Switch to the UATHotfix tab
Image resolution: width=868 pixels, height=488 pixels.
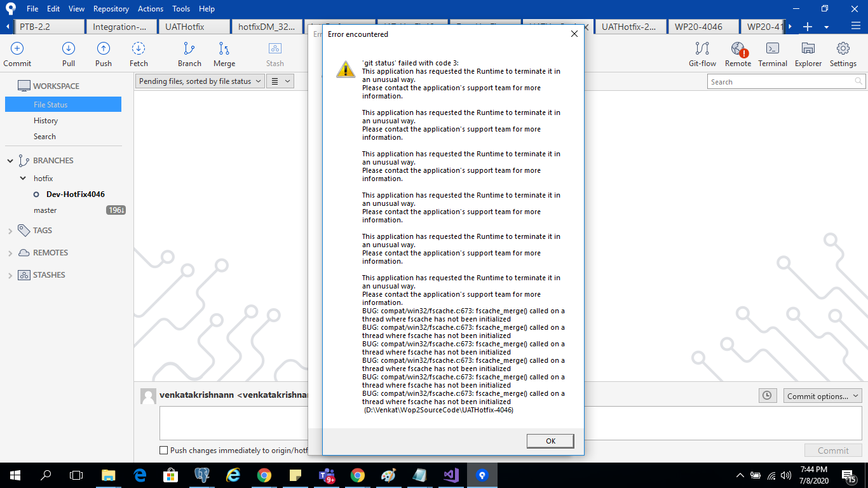194,27
